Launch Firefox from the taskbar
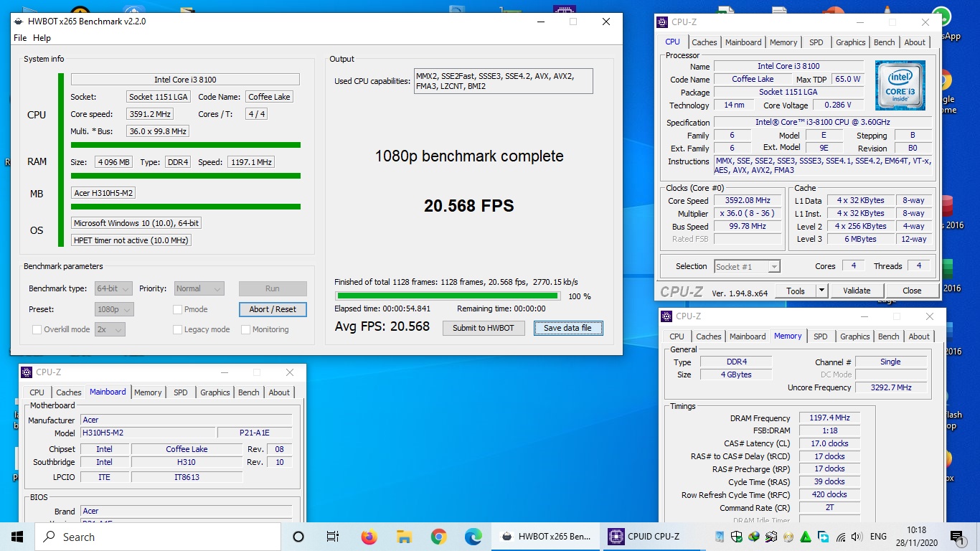The width and height of the screenshot is (980, 551). pyautogui.click(x=369, y=537)
